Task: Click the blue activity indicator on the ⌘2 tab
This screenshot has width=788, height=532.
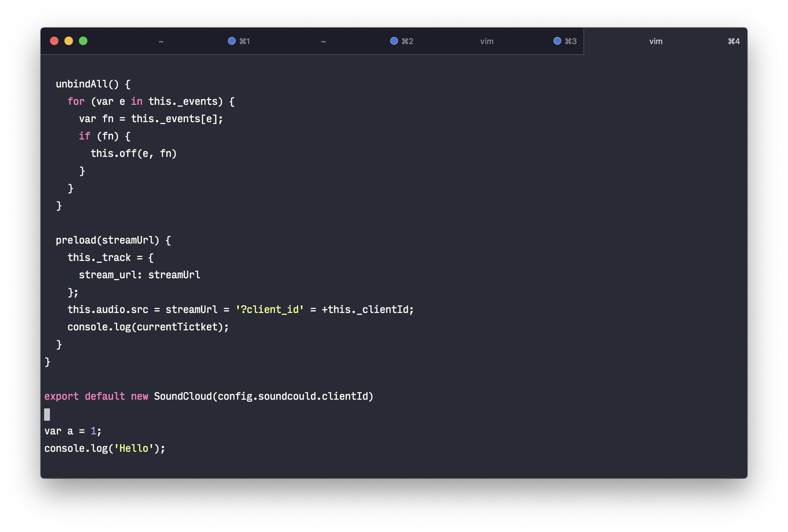Action: pos(394,41)
